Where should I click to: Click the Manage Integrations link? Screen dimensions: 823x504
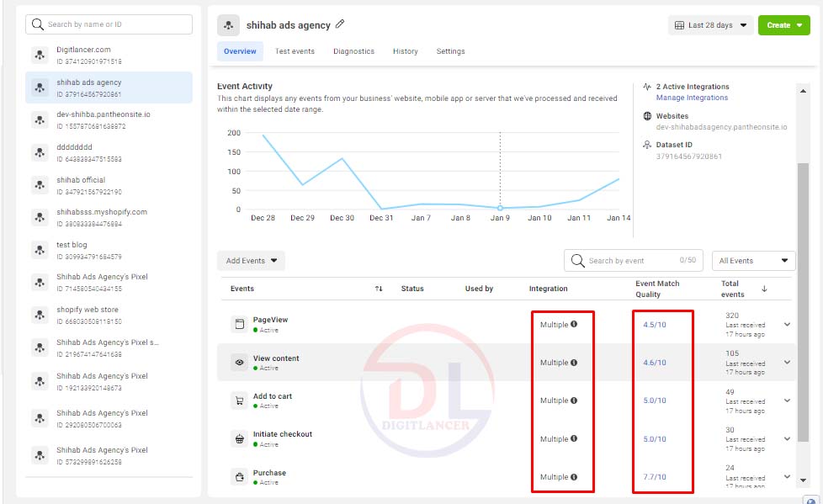[x=692, y=98]
